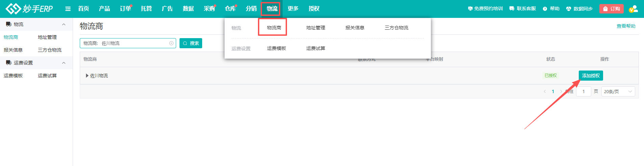Click 数据同步 in the header
This screenshot has width=644, height=166.
579,9
